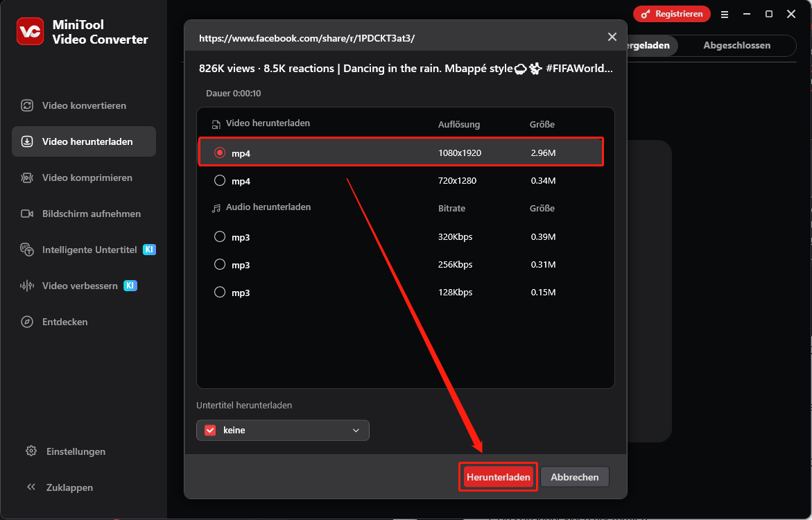
Task: Open Video verbessern in the sidebar
Action: (x=84, y=286)
